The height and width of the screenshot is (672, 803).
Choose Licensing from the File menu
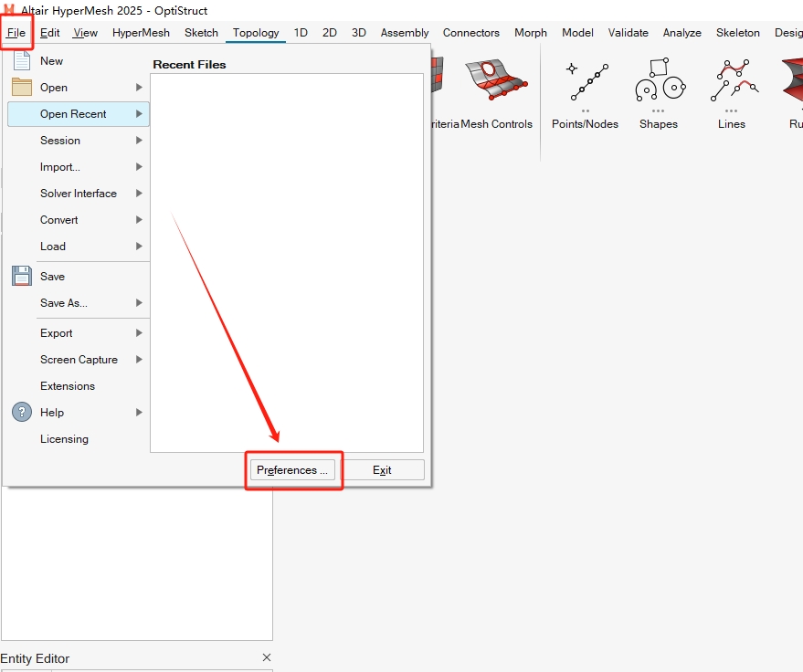(64, 439)
